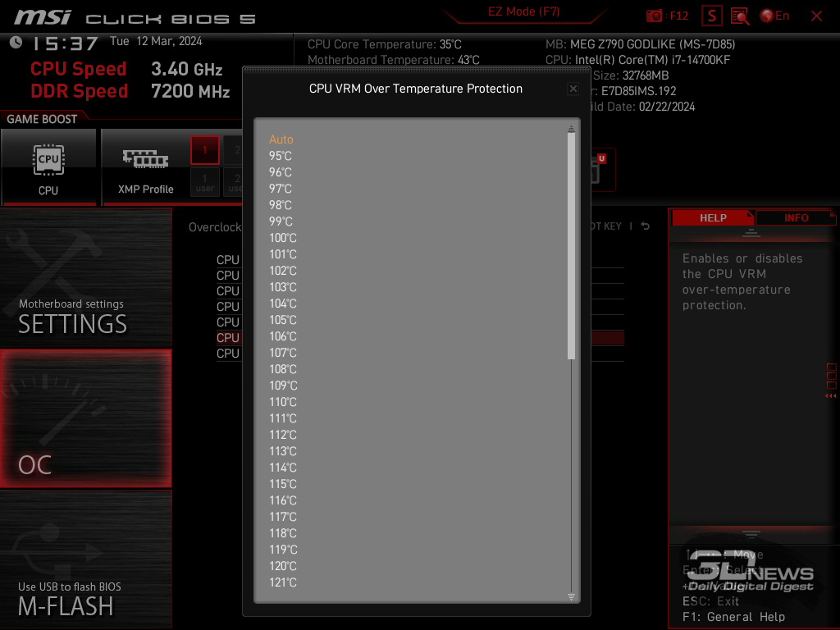Screen dimensions: 840x630
Task: Click the GAME BOOST label
Action: [x=42, y=119]
